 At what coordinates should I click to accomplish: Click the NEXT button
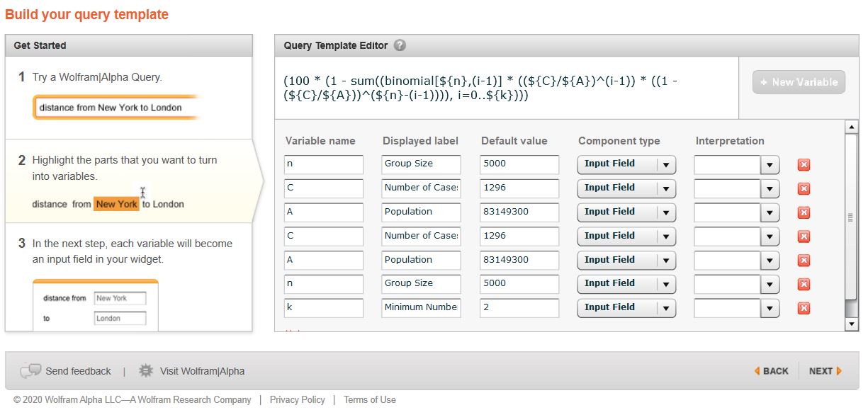825,371
